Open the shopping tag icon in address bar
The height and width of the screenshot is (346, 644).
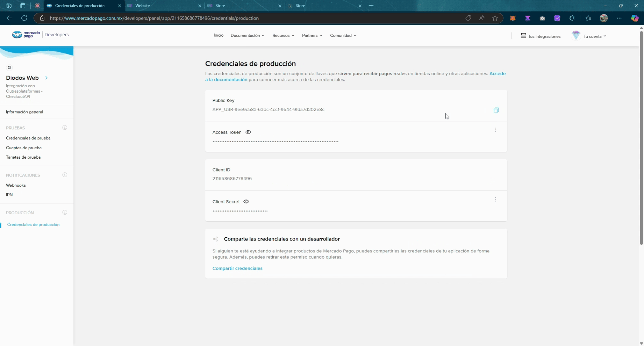(468, 18)
